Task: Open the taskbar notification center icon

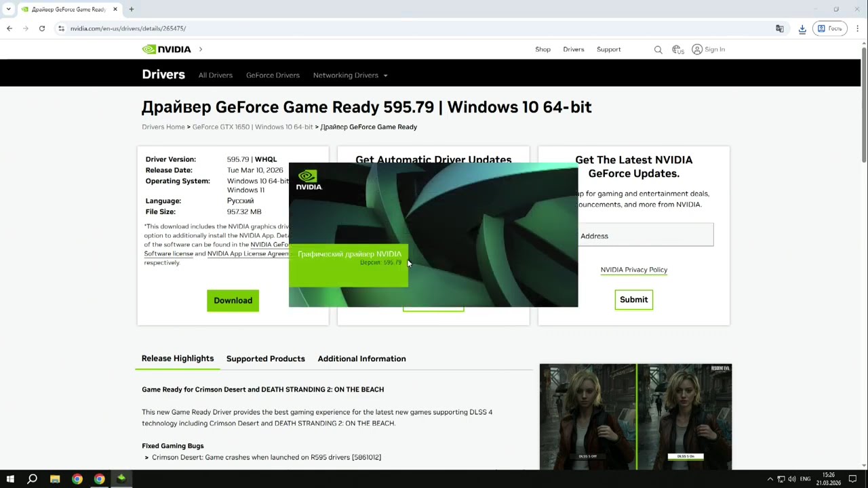Action: (x=852, y=479)
